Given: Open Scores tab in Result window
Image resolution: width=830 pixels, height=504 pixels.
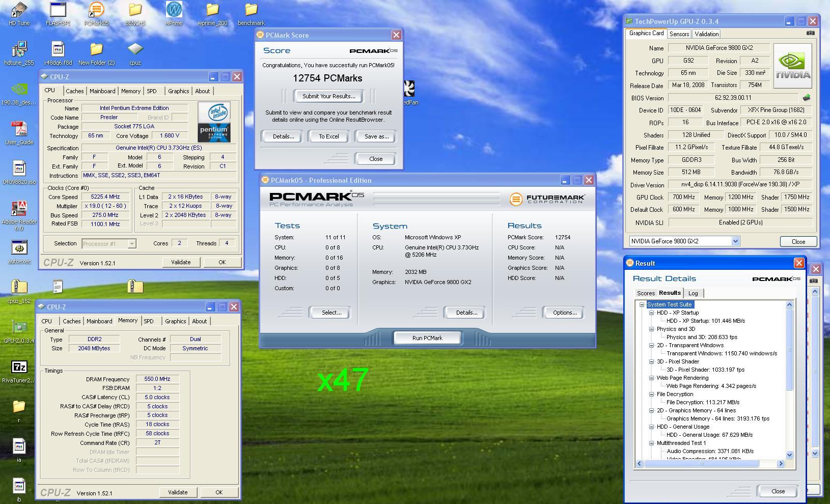Looking at the screenshot, I should pos(646,293).
